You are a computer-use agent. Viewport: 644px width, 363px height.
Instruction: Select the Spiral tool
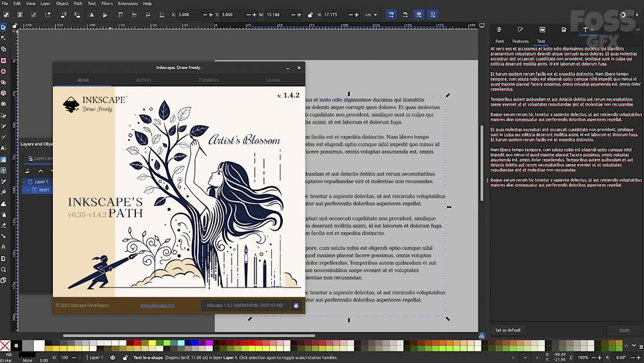[x=4, y=104]
